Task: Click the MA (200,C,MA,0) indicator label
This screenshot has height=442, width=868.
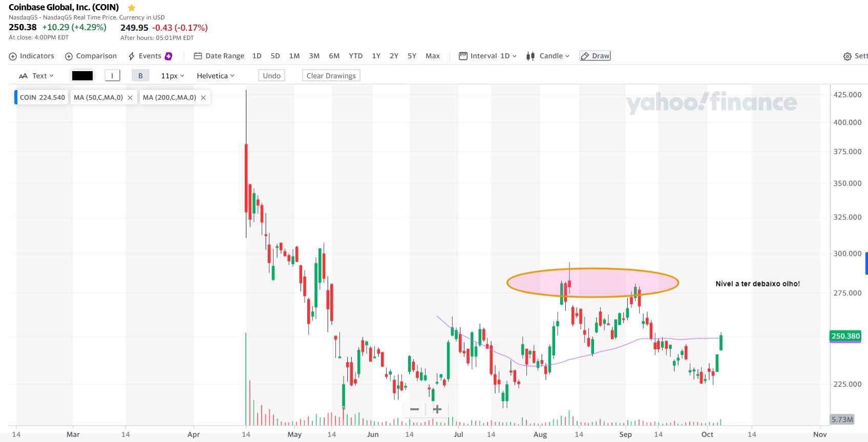Action: [170, 98]
